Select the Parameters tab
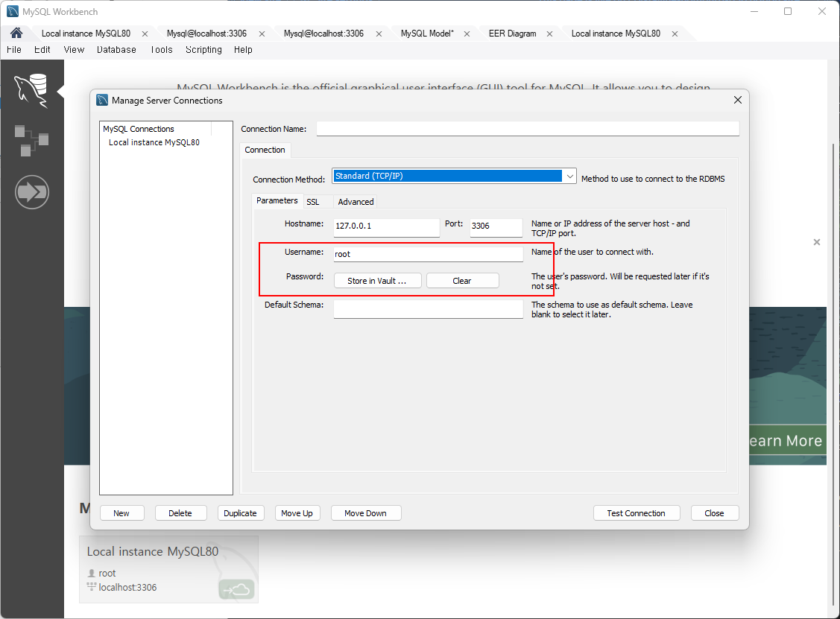840x619 pixels. coord(277,201)
